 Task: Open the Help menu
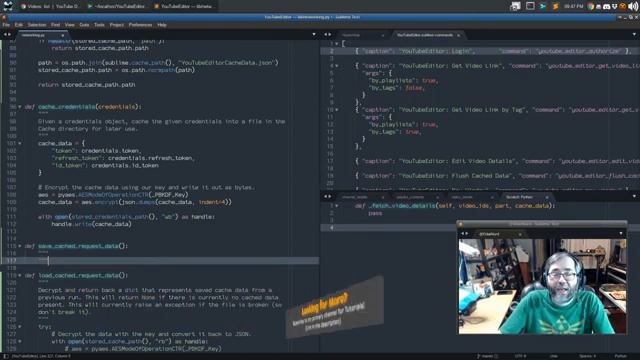162,25
